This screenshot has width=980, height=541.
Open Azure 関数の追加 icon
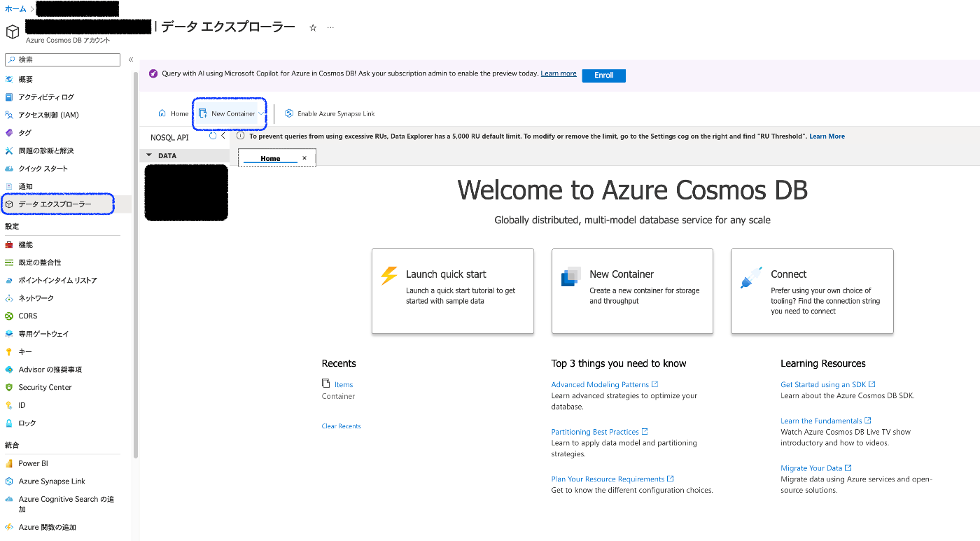9,528
